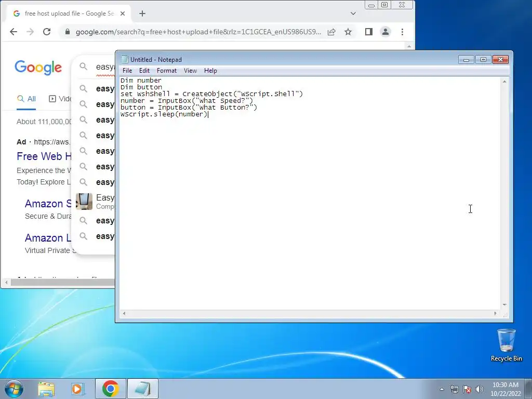Share this page from the address bar
Screen dimensions: 532x399
[x=331, y=32]
